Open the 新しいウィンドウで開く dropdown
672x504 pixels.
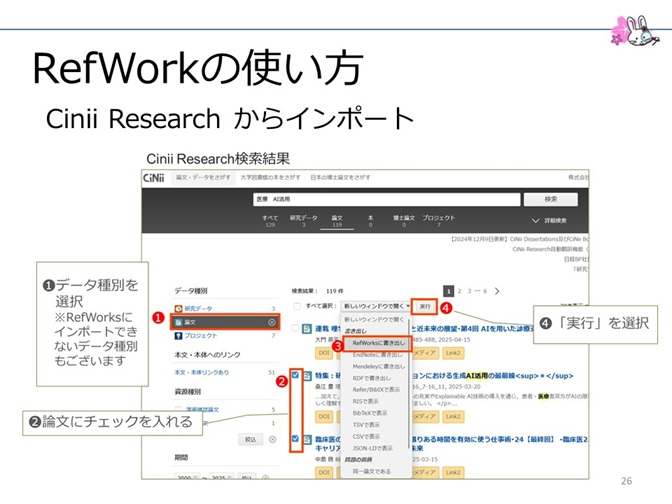click(x=375, y=306)
